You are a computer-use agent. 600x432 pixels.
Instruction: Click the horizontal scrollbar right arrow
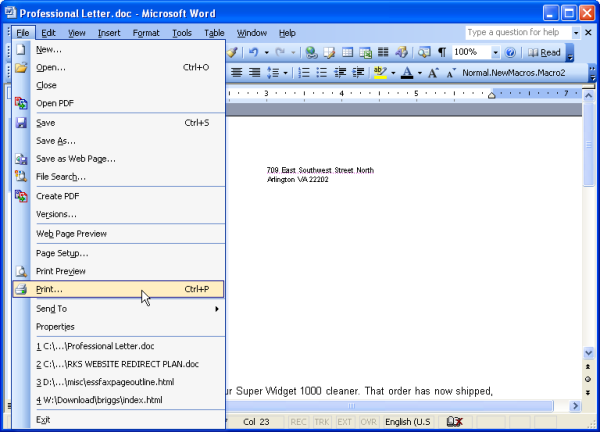coord(575,406)
